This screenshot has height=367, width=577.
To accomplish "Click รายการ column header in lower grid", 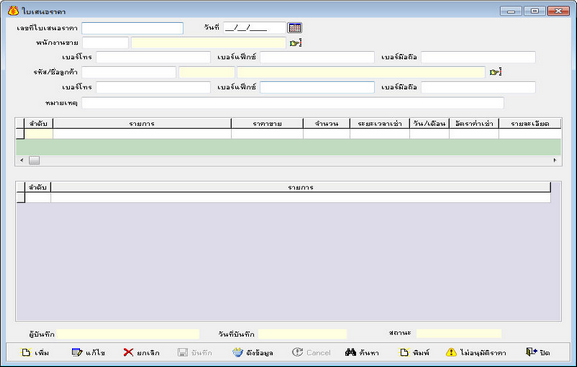I will coord(301,187).
